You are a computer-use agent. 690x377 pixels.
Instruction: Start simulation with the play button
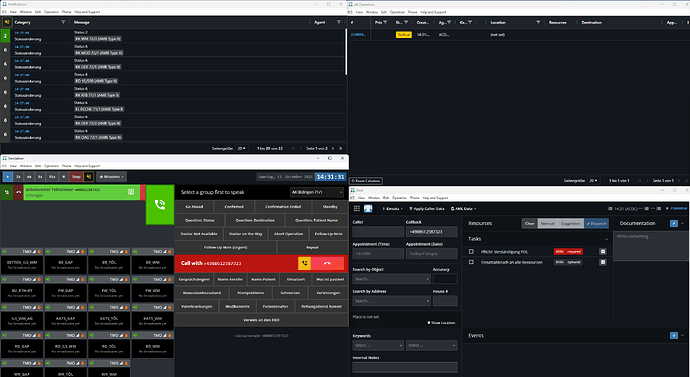pos(7,176)
